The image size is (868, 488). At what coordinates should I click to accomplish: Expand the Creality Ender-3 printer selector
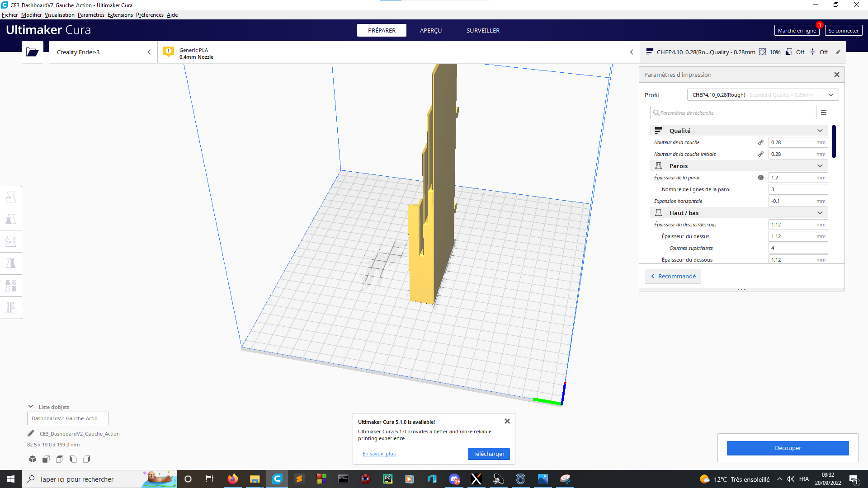pos(103,52)
